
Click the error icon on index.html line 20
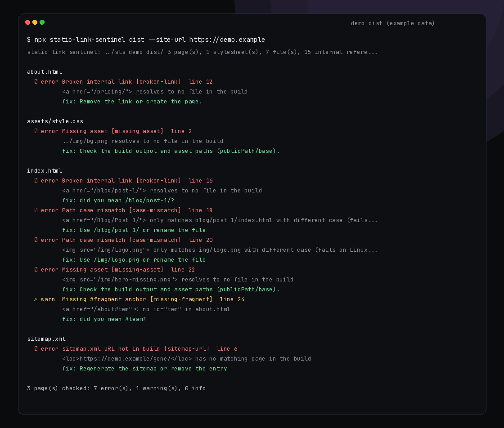pos(36,240)
